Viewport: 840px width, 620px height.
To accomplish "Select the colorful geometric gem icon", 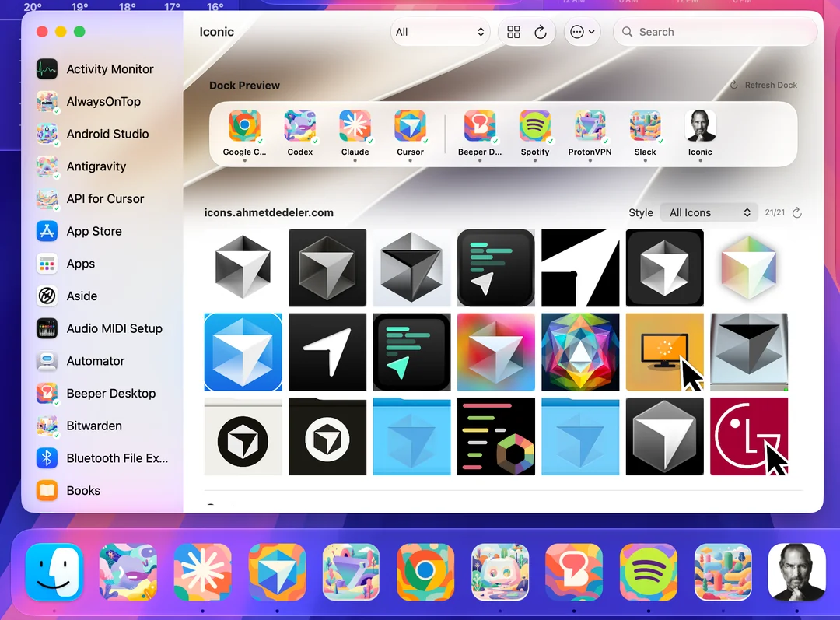I will [x=580, y=352].
